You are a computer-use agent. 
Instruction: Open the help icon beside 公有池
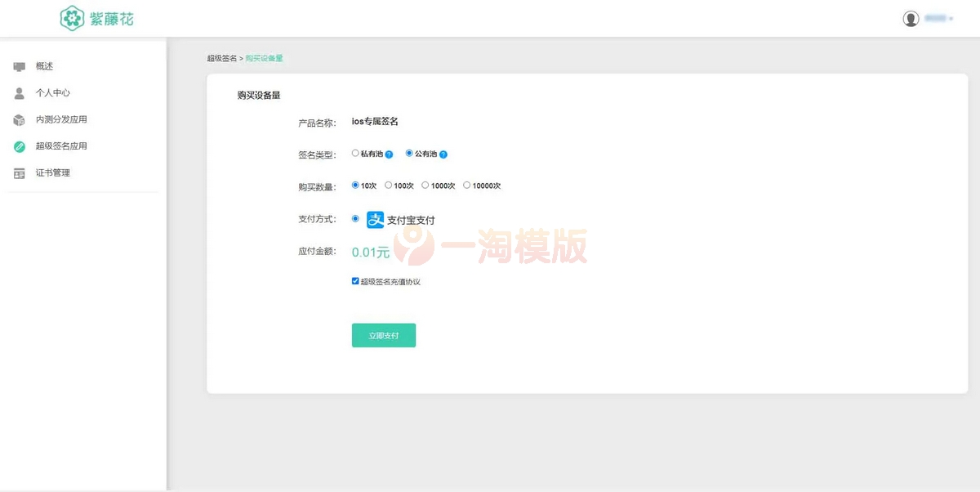click(445, 154)
